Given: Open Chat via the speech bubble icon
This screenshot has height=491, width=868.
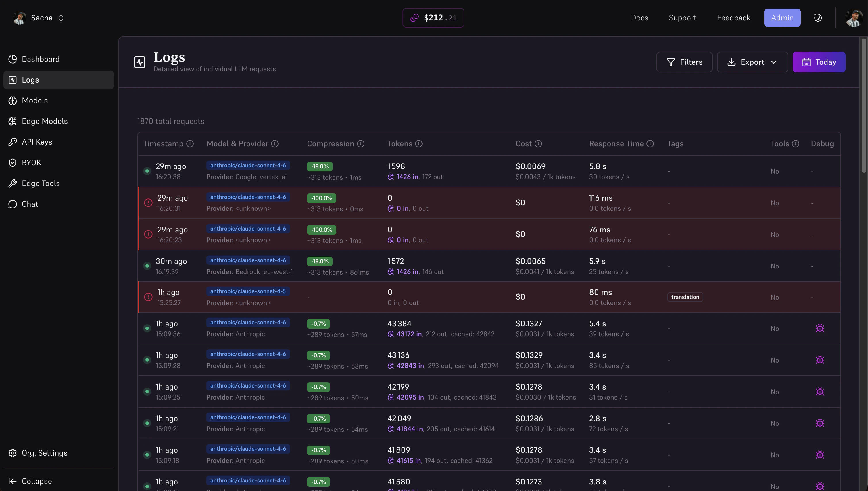Looking at the screenshot, I should click(12, 204).
